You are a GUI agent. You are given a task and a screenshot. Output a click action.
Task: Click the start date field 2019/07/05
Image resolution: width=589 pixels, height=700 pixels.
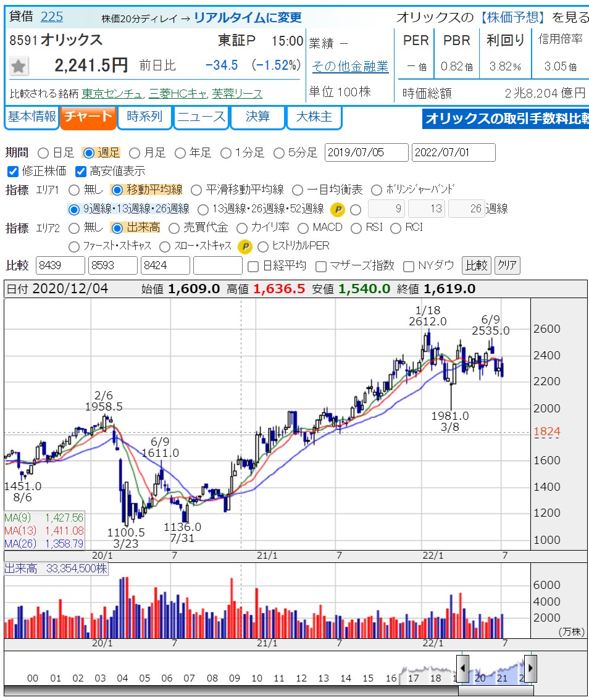click(366, 152)
